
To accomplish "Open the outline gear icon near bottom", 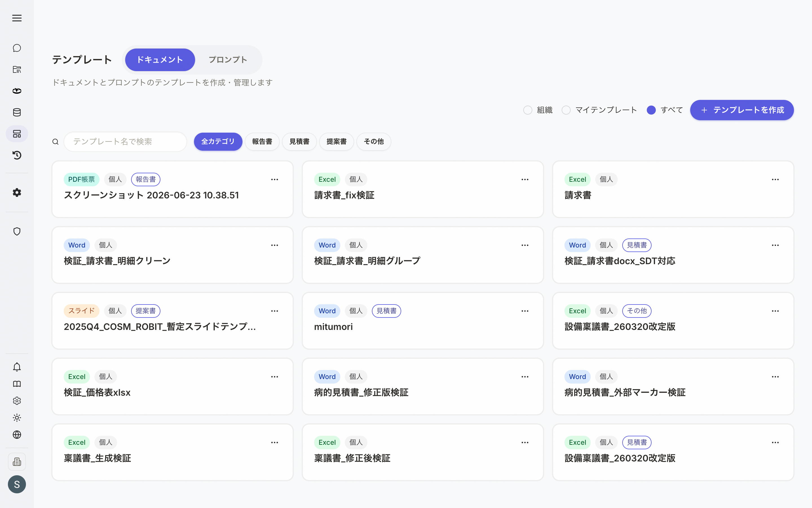I will tap(17, 401).
